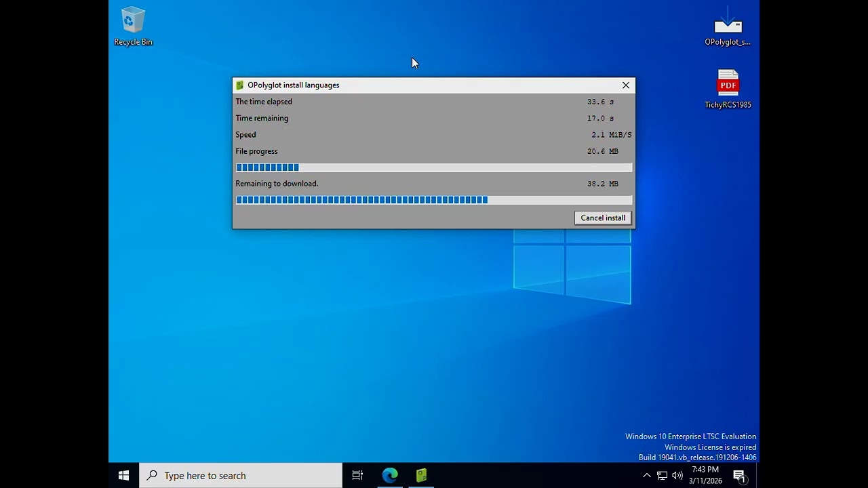This screenshot has width=868, height=488.
Task: Click the 'Time remaining' label
Action: coord(262,118)
